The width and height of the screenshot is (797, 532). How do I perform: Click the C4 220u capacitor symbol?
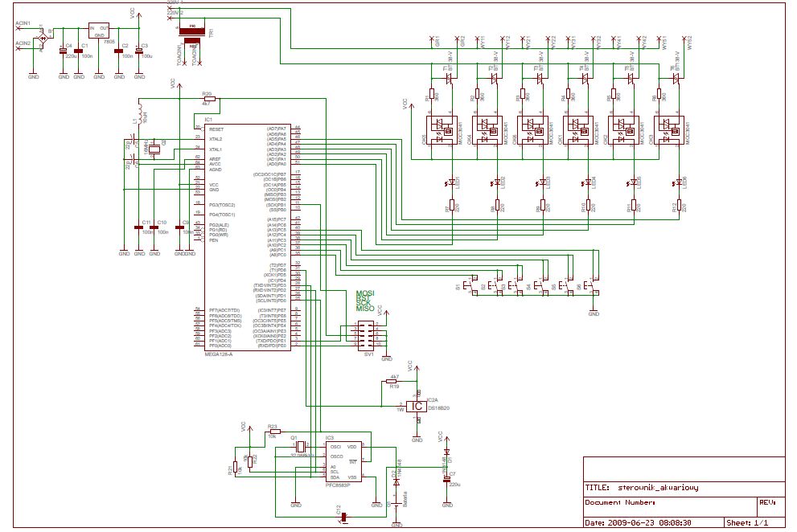click(x=64, y=51)
